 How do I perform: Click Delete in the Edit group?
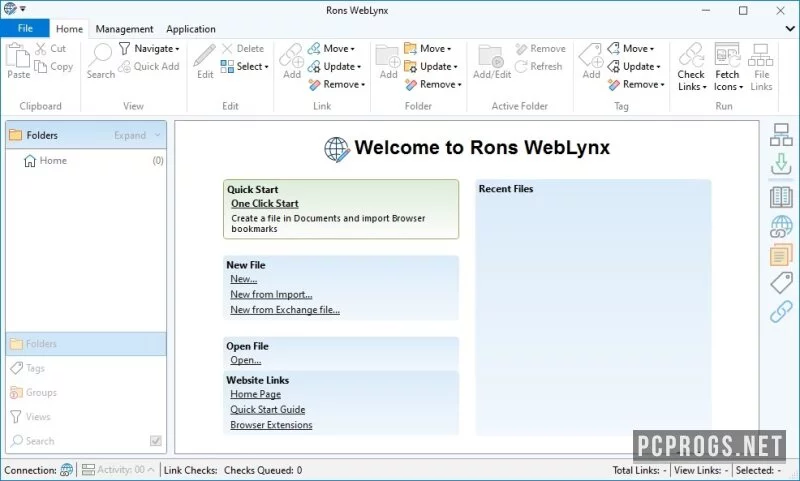[243, 48]
